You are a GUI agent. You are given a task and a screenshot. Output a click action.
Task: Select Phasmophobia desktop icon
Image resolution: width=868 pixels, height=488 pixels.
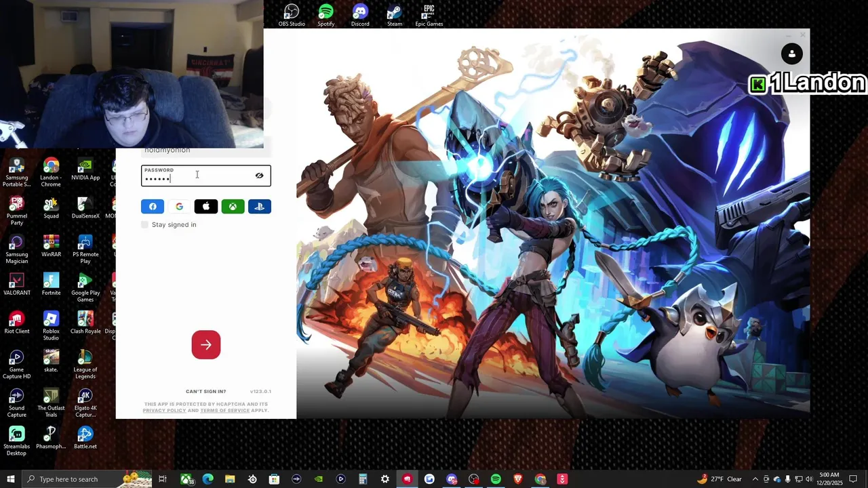51,439
